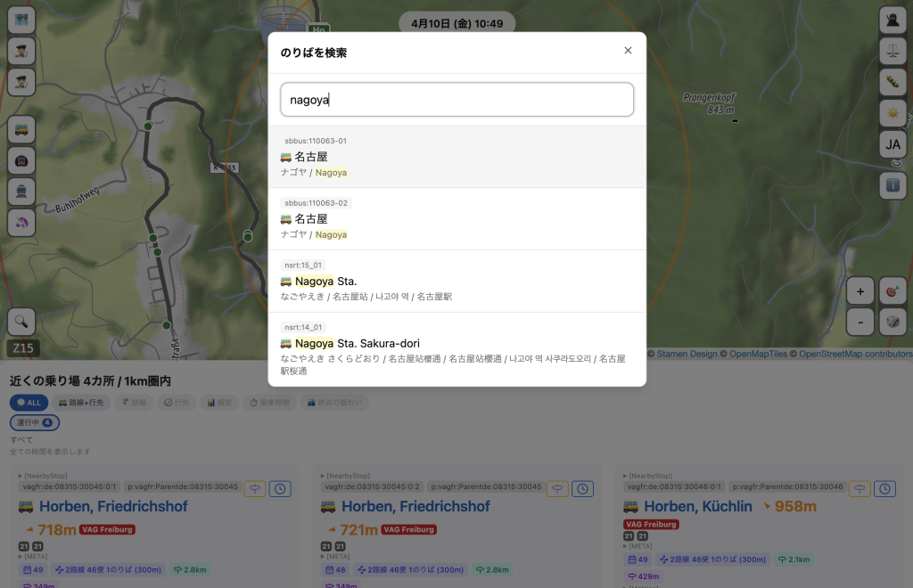
Task: Open the magnifying glass search button
Action: [21, 322]
